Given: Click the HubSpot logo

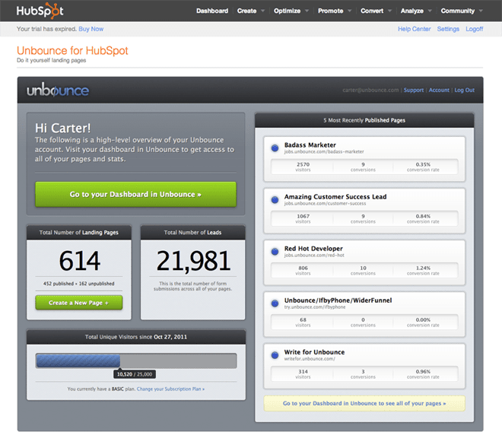Looking at the screenshot, I should click(x=40, y=11).
